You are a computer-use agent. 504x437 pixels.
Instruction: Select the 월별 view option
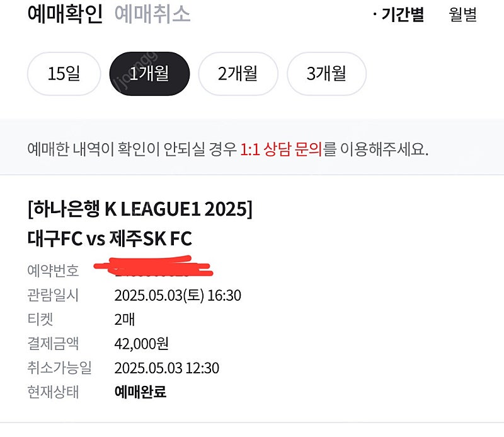tap(462, 15)
